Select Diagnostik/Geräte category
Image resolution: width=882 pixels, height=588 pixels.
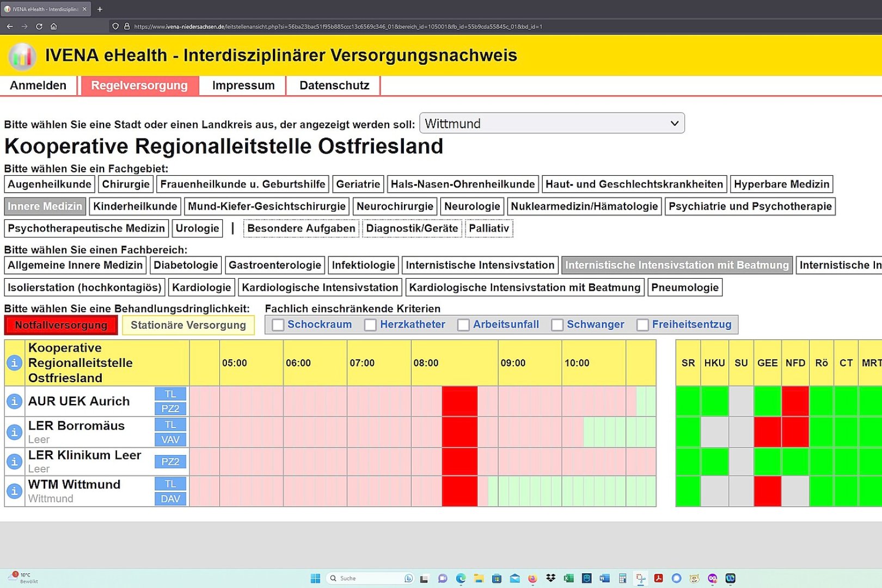click(412, 228)
